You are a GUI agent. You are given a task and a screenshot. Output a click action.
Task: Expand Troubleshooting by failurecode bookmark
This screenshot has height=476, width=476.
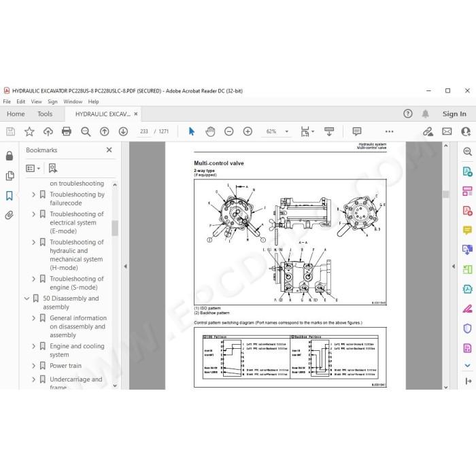34,194
